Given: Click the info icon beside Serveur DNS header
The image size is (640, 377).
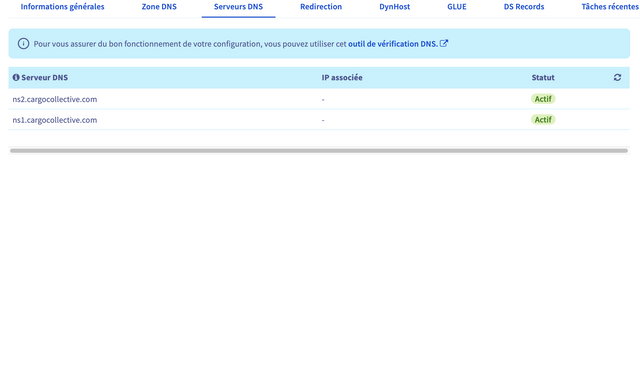Looking at the screenshot, I should 16,78.
